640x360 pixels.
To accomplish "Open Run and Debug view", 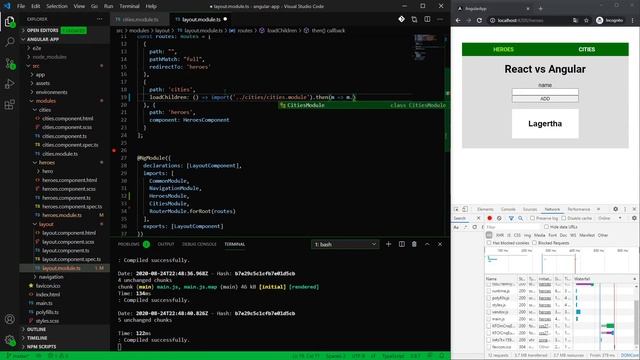I will coord(9,84).
